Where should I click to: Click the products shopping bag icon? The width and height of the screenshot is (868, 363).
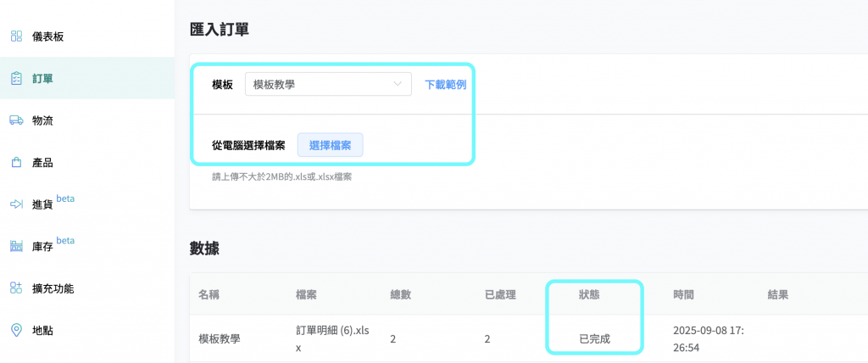click(x=16, y=162)
